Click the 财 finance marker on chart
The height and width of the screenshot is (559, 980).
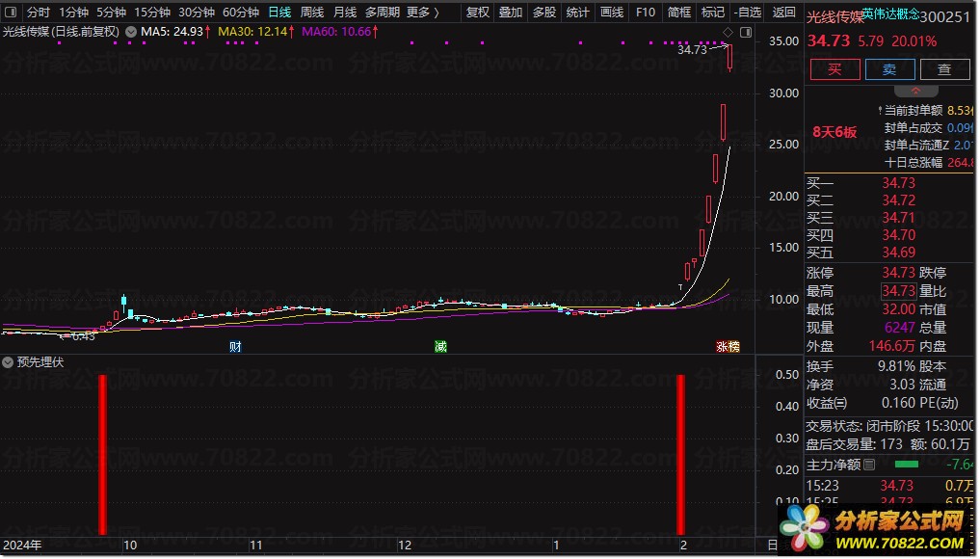[235, 346]
